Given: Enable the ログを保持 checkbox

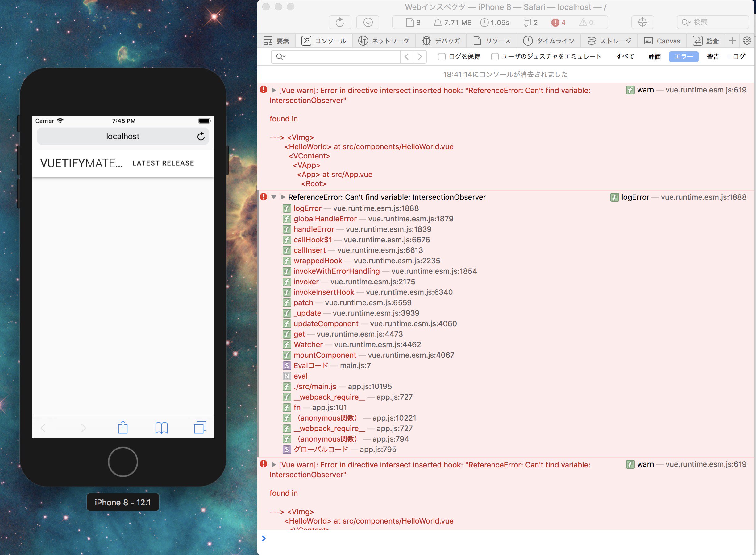Looking at the screenshot, I should pyautogui.click(x=442, y=57).
